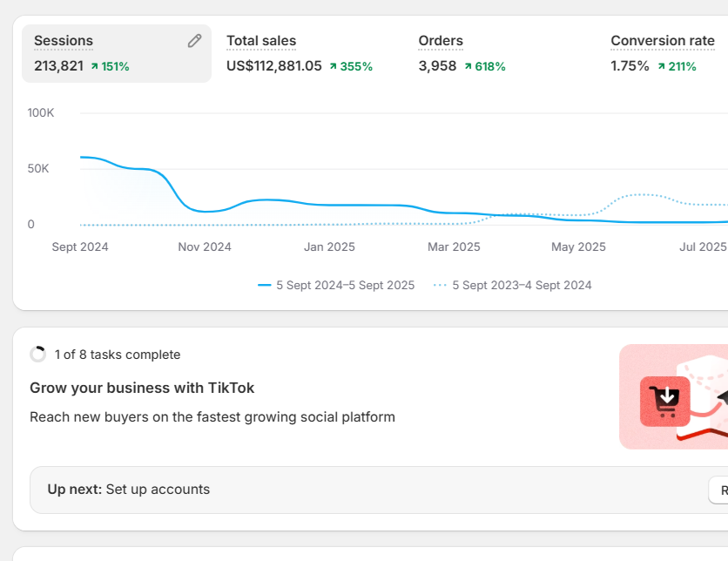
Task: Click the Conversion rate green trend arrow
Action: (x=661, y=66)
